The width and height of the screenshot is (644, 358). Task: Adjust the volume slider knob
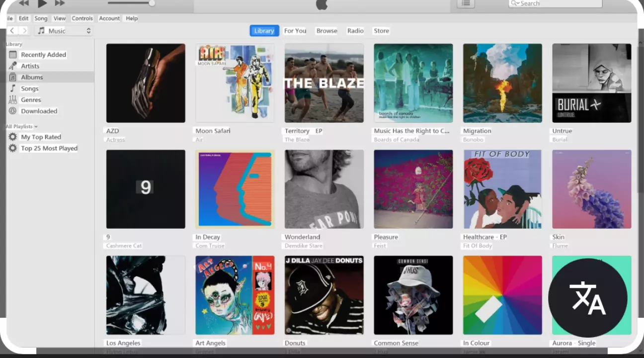tap(152, 3)
